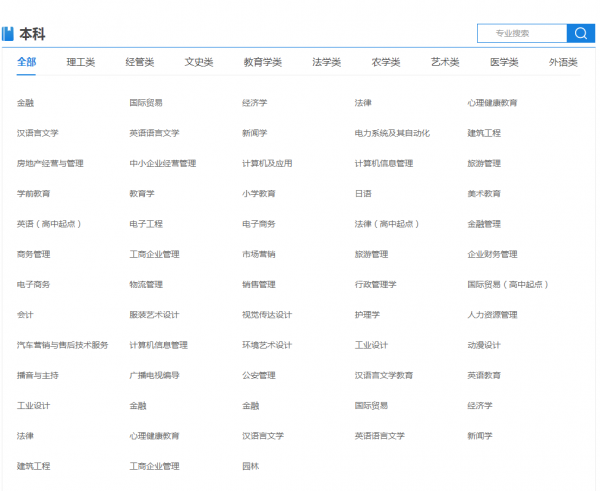Click the 法律（高中起点）link

387,224
